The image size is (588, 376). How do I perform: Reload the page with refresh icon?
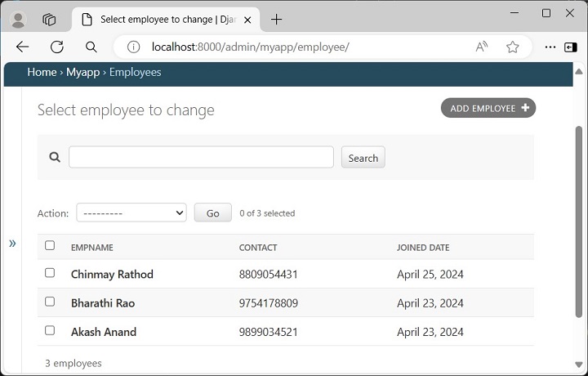point(56,47)
